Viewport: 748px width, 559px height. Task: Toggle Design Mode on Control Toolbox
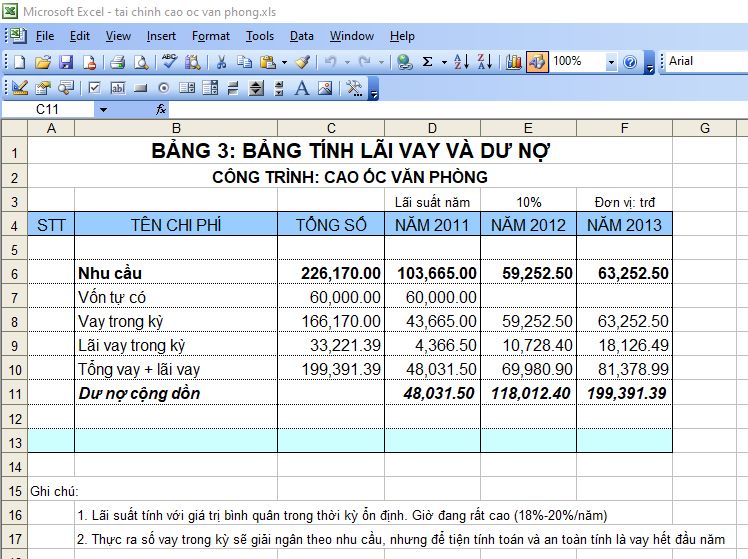(20, 88)
